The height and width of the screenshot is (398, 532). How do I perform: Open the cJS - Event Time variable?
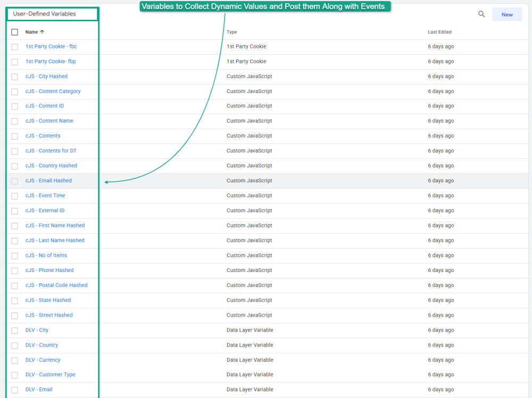tap(45, 195)
